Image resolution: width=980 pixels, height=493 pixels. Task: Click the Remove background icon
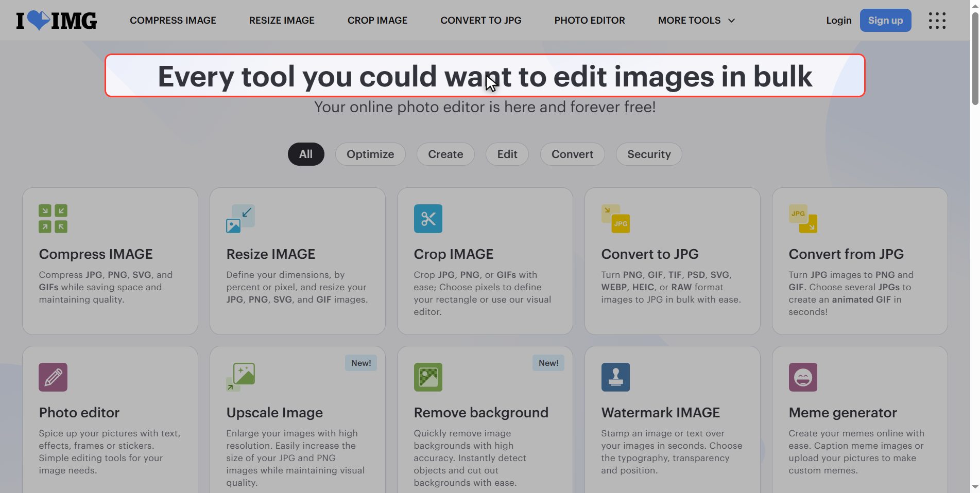click(428, 377)
